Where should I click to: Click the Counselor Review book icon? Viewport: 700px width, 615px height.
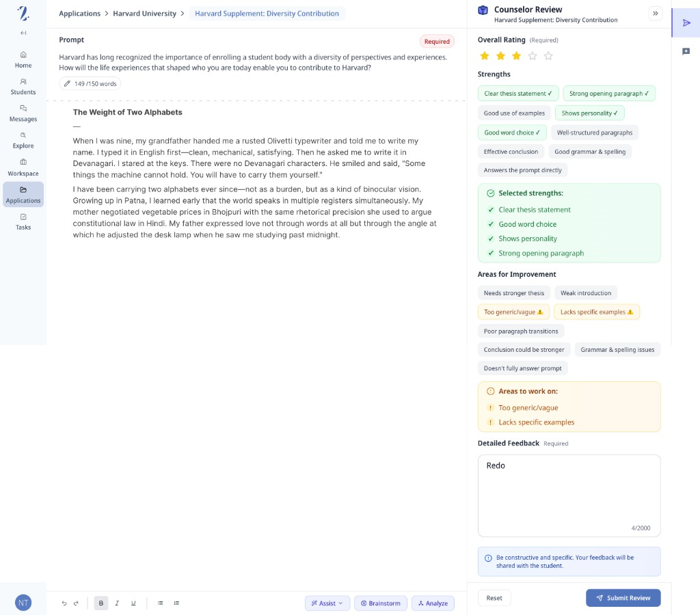pos(483,10)
